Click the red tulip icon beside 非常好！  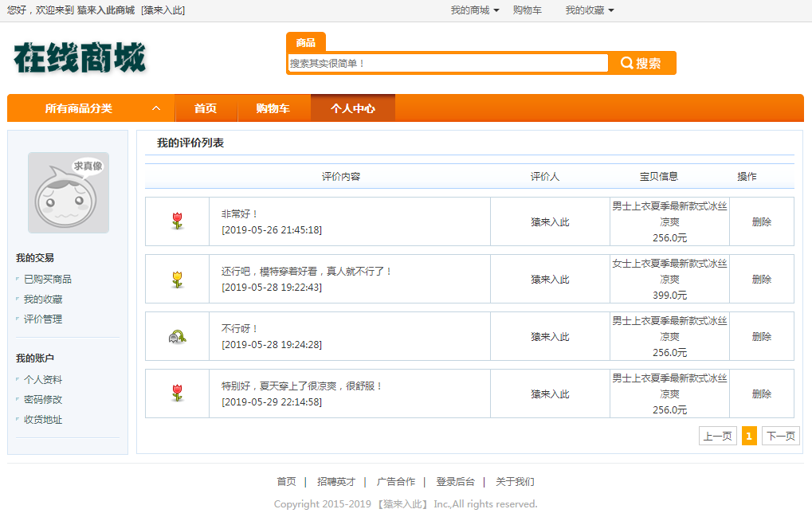point(177,221)
